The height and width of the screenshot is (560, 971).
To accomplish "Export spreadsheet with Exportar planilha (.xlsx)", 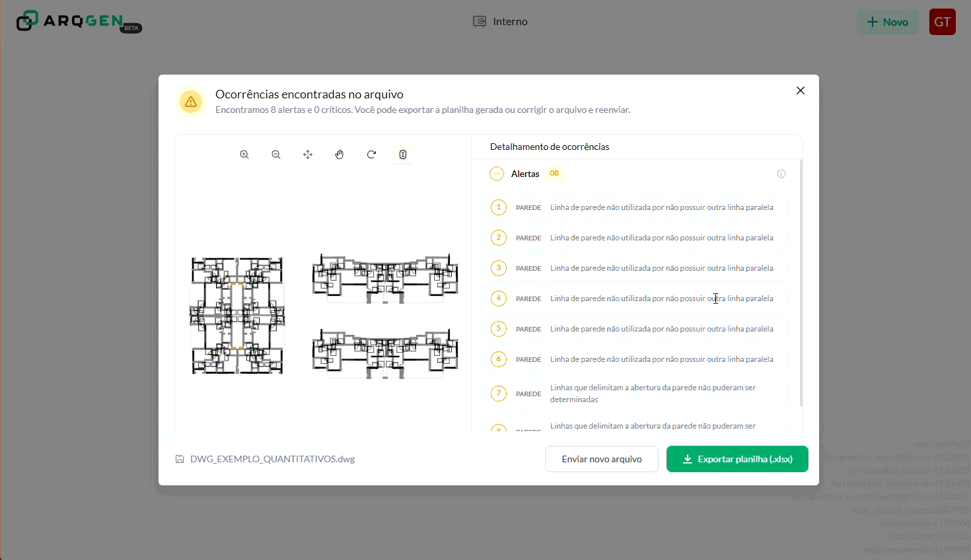I will (x=737, y=459).
